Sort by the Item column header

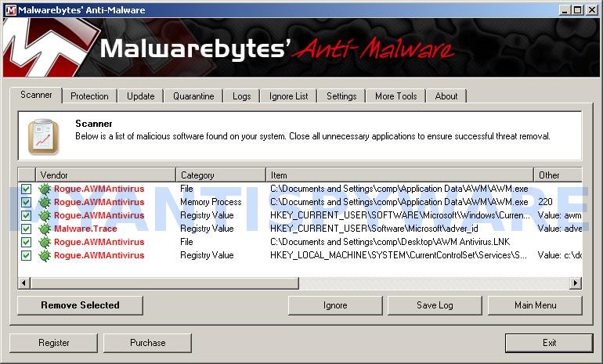coord(399,175)
